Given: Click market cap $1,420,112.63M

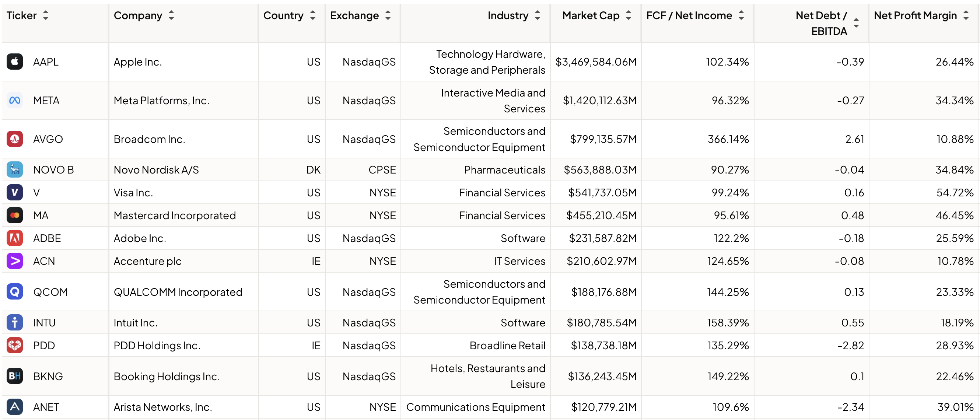Looking at the screenshot, I should pyautogui.click(x=599, y=101).
